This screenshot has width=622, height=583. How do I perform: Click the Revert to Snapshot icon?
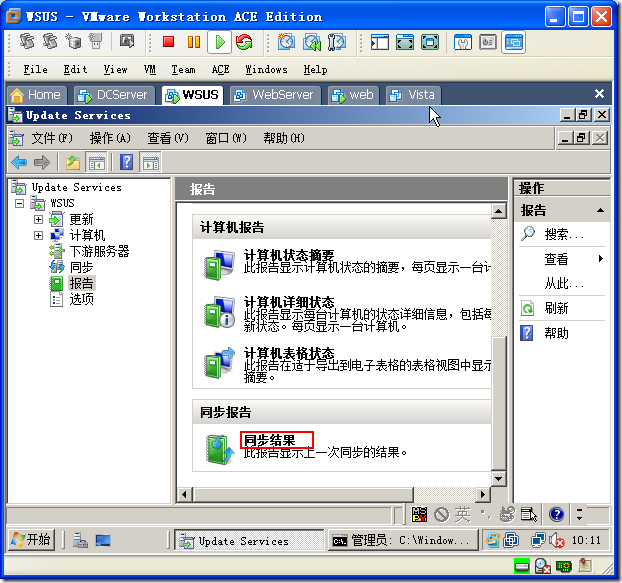coord(312,42)
